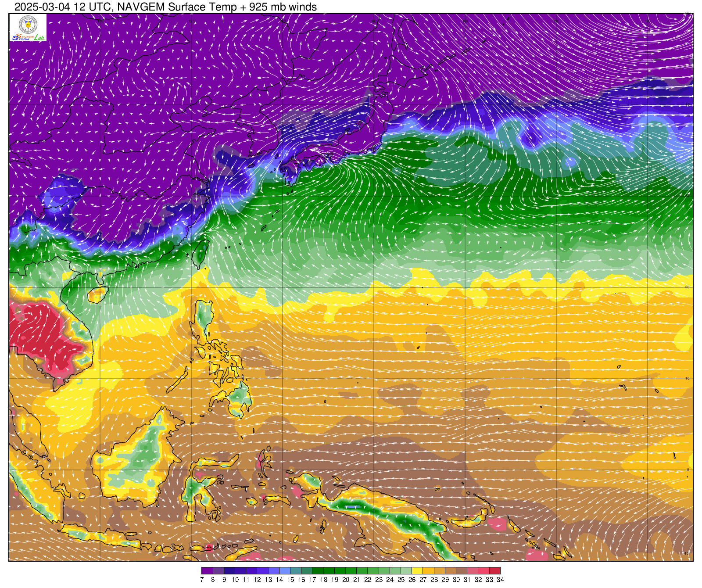
Task: Select the muted purple swatch between 8 and 9
Action: [218, 570]
